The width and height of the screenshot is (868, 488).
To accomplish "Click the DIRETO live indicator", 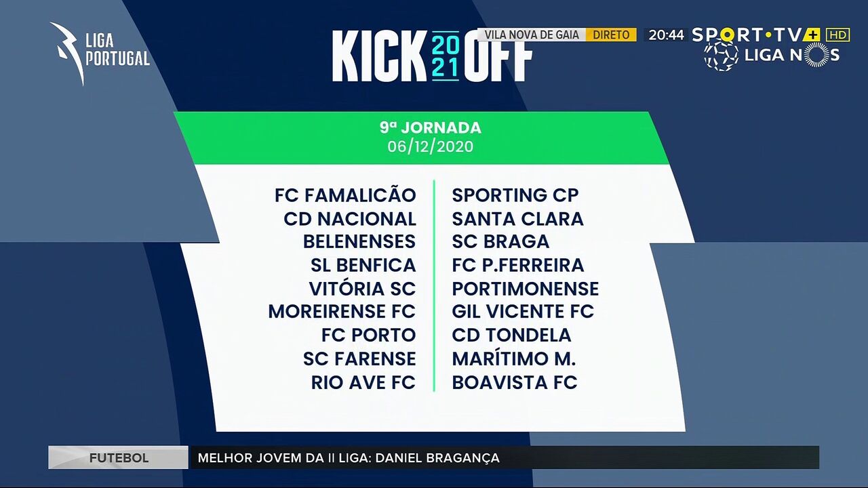I will click(x=610, y=35).
